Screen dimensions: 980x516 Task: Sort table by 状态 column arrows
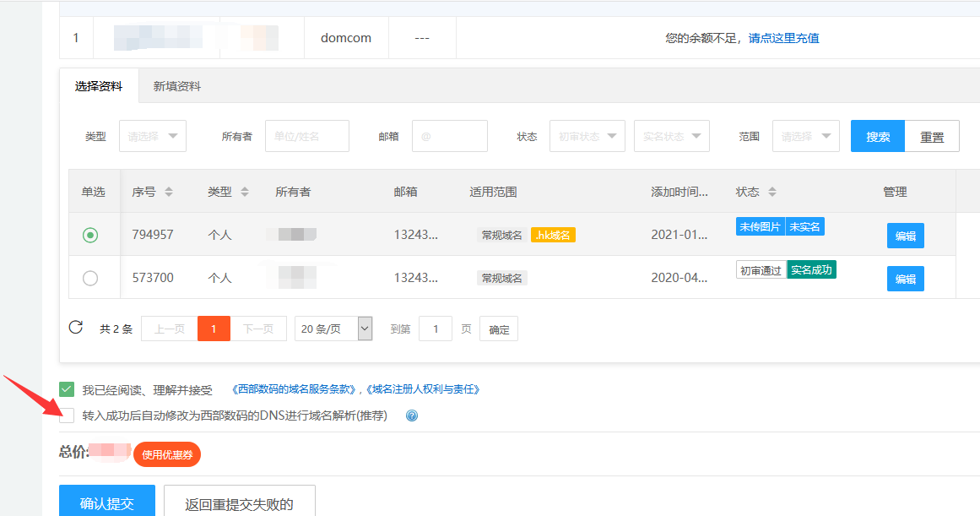pos(772,192)
